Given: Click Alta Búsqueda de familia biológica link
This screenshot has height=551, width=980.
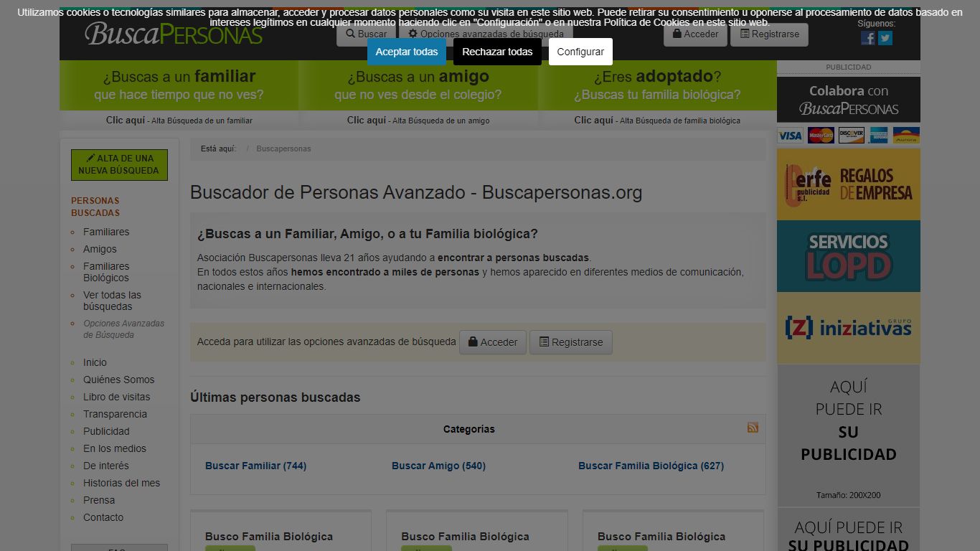Looking at the screenshot, I should [x=657, y=121].
